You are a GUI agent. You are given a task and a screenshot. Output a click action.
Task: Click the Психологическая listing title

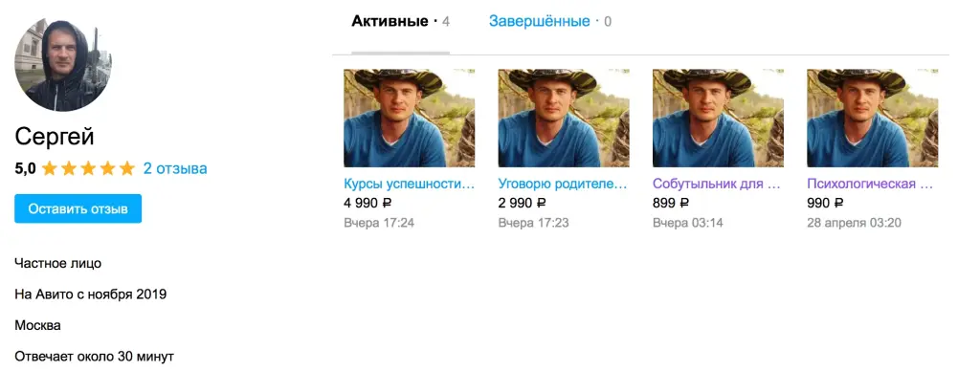pyautogui.click(x=871, y=184)
